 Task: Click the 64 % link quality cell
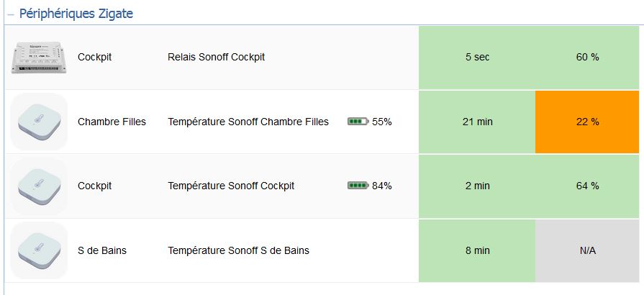coord(587,186)
